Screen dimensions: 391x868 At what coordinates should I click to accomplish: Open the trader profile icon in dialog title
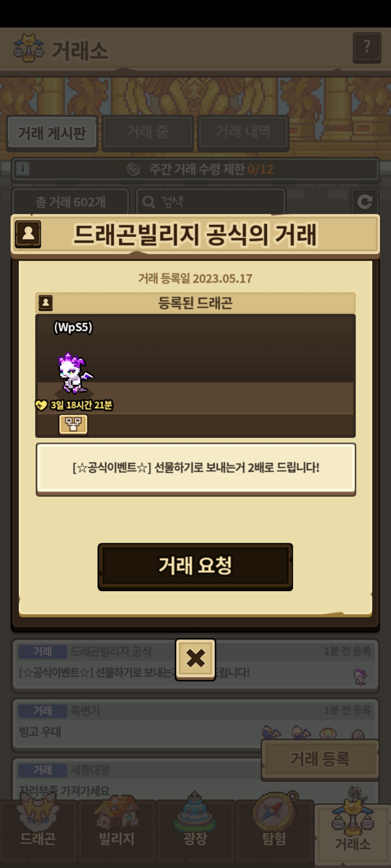pyautogui.click(x=28, y=234)
